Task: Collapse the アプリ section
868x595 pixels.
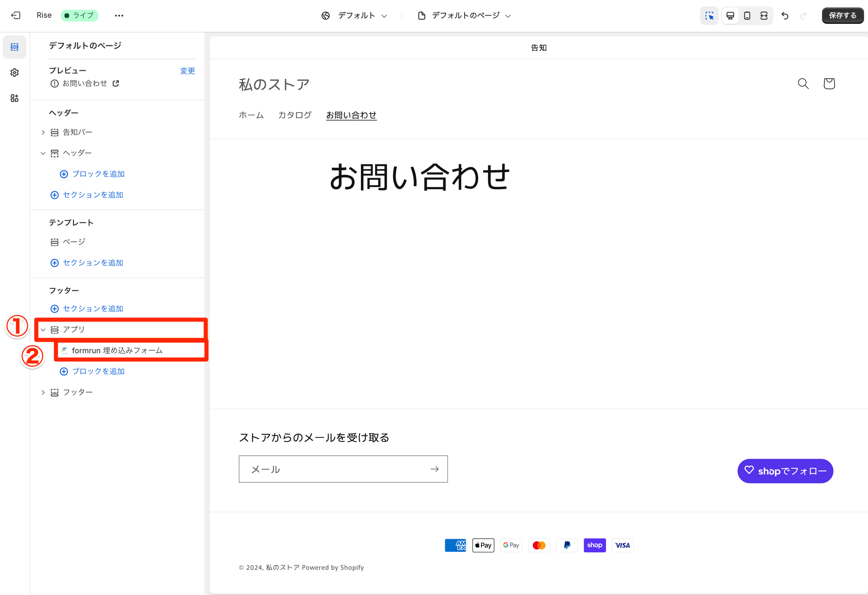Action: 43,329
